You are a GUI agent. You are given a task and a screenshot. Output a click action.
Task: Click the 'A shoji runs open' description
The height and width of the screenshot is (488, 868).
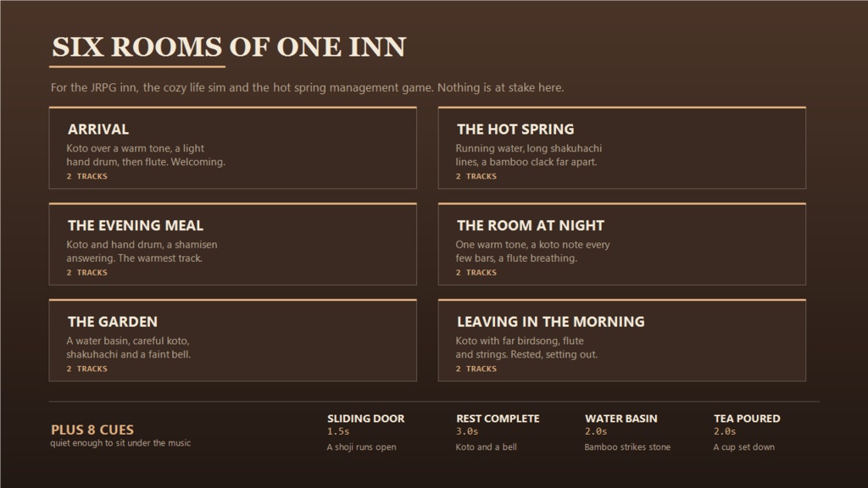click(361, 447)
